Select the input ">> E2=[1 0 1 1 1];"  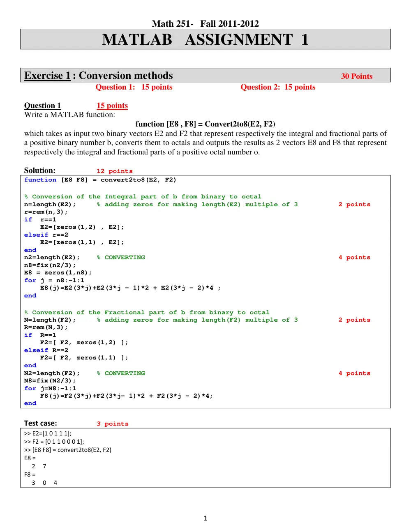click(x=48, y=433)
